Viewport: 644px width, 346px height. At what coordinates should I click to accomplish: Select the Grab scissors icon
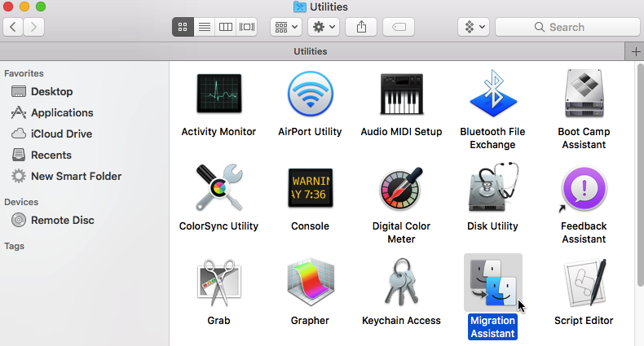tap(219, 282)
